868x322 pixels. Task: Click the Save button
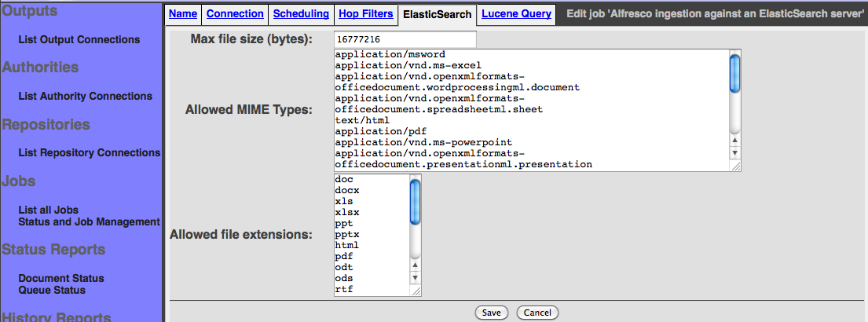(x=492, y=313)
